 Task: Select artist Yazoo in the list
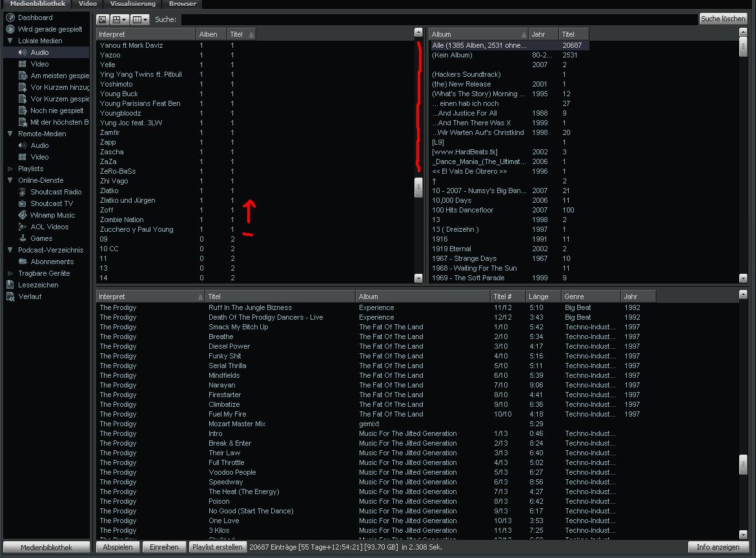tap(110, 55)
